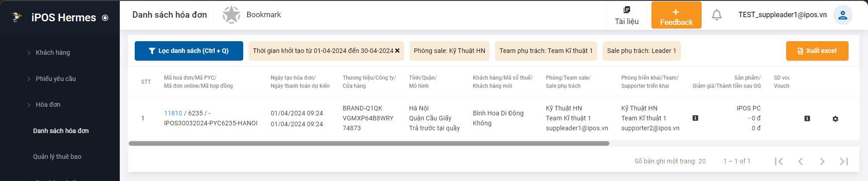
Task: Expand the Khách hàng menu
Action: tap(53, 52)
